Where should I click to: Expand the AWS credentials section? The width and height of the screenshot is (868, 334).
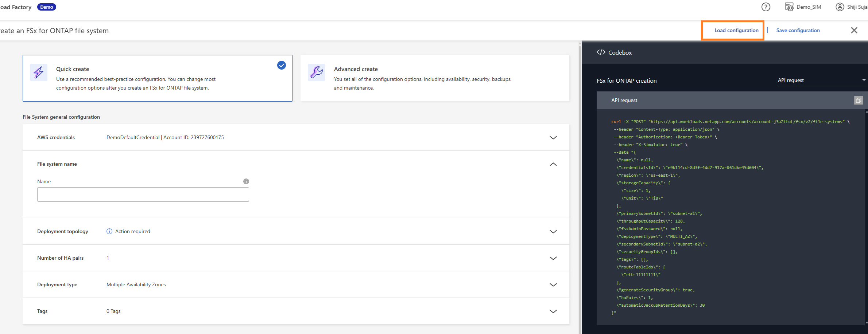[x=553, y=138]
